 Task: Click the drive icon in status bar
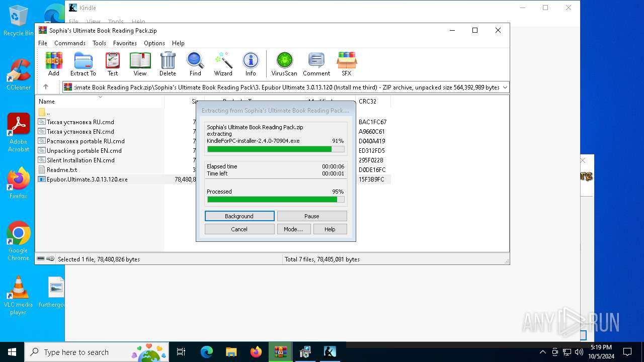click(x=41, y=259)
